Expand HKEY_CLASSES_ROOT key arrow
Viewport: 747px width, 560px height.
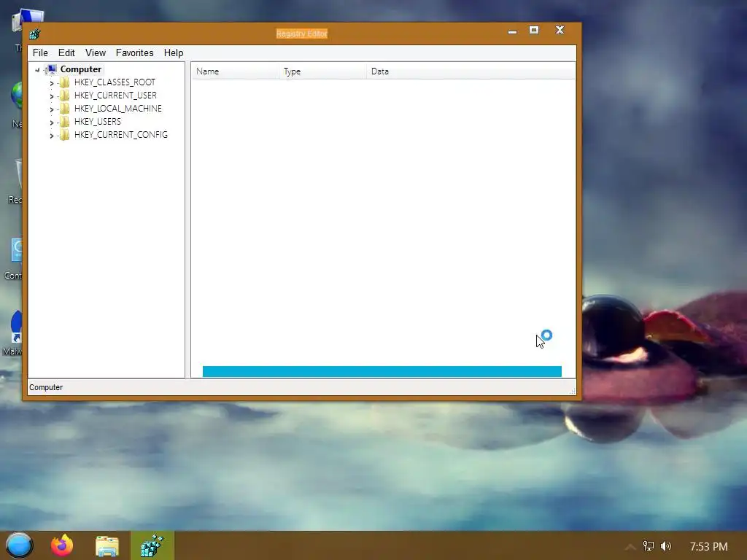coord(52,83)
